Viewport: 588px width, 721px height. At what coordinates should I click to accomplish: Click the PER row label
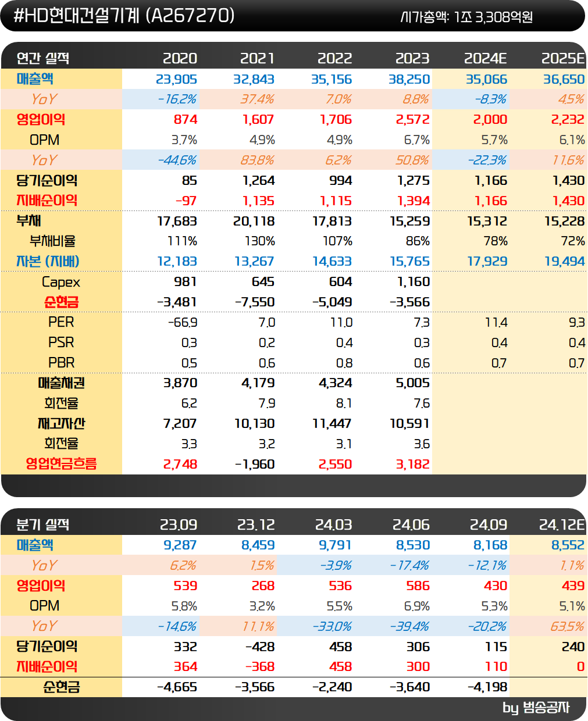point(61,322)
